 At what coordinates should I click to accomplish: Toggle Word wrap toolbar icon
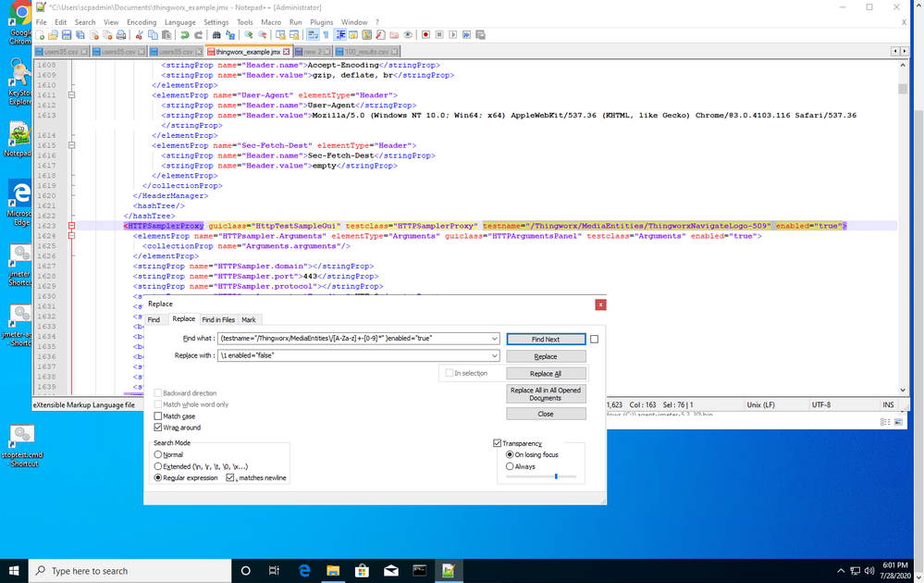click(x=313, y=35)
